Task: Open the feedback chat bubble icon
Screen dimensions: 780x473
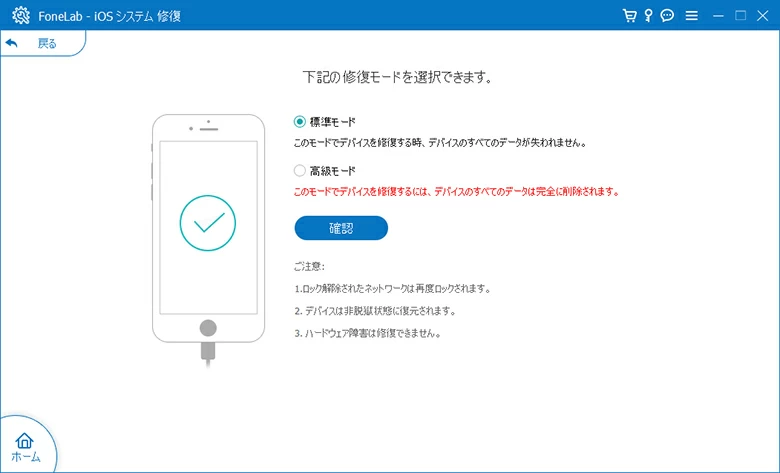Action: point(667,16)
